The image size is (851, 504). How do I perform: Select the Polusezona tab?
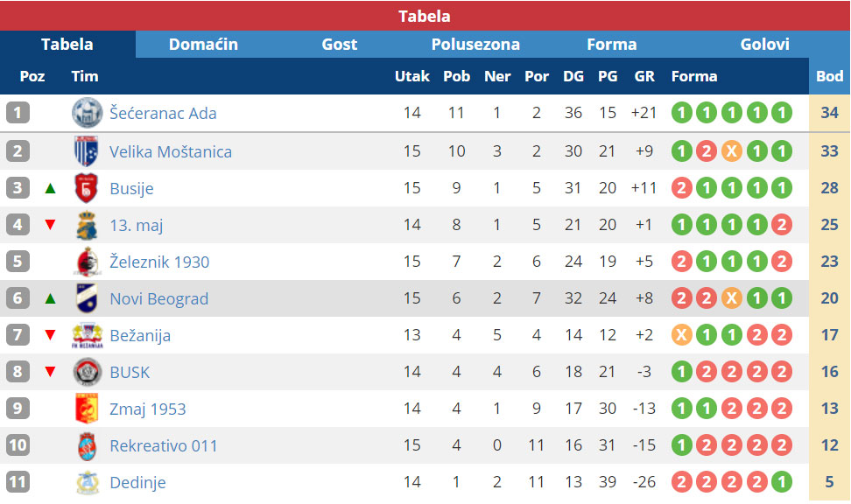tap(475, 45)
